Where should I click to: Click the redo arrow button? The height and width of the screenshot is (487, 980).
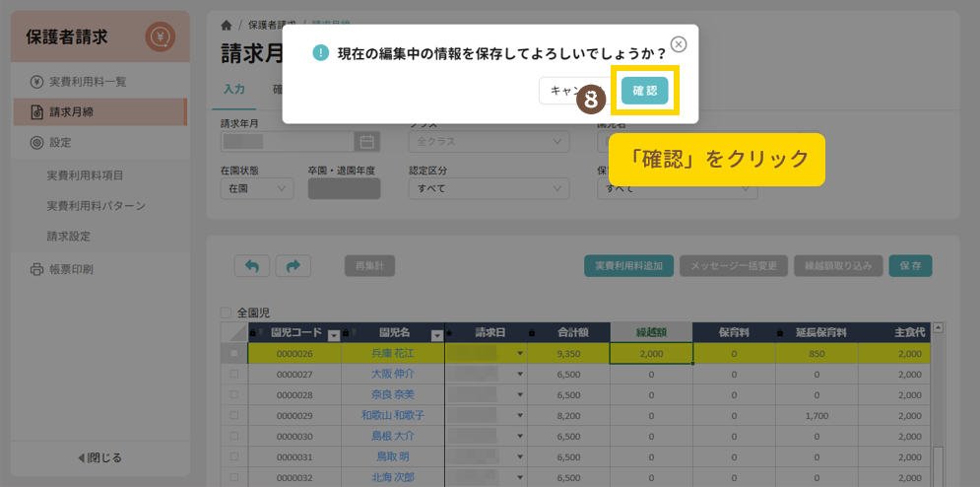tap(293, 265)
